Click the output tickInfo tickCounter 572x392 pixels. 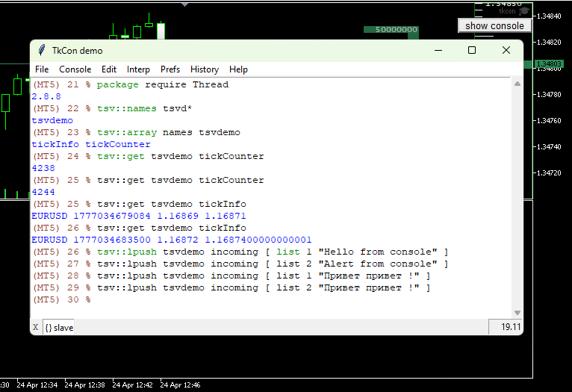[91, 144]
